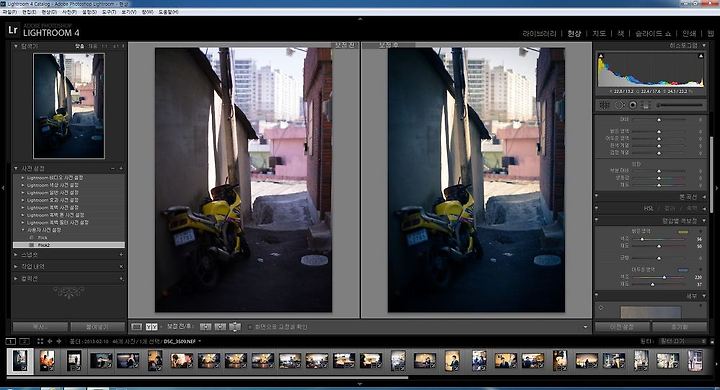Select the Crop Overlay tool
This screenshot has height=390, width=720.
[x=605, y=105]
